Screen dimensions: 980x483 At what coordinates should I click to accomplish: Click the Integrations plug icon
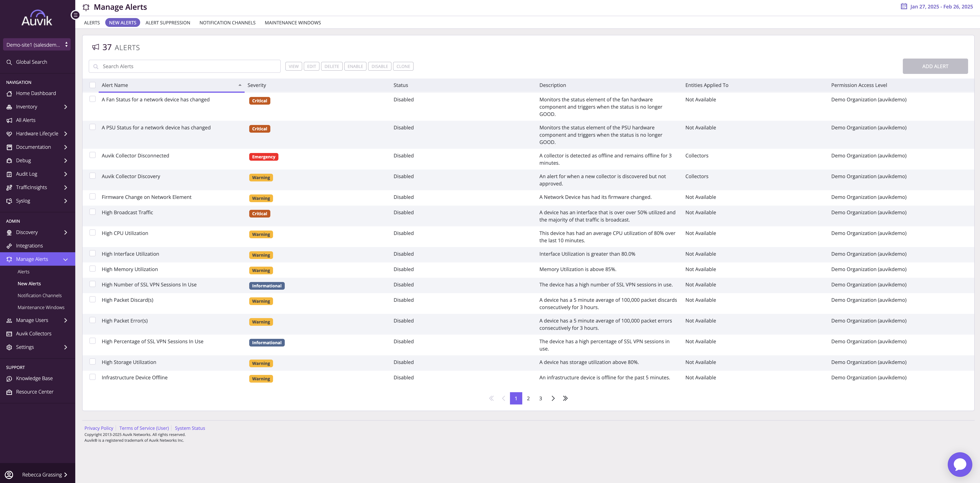[9, 246]
